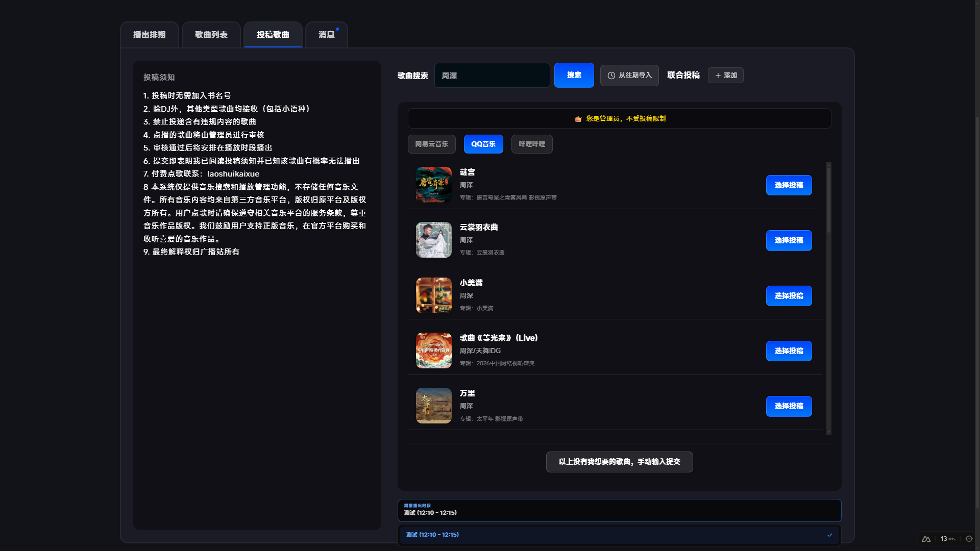Switch music source to 网易云音乐
Image resolution: width=980 pixels, height=551 pixels.
(431, 144)
